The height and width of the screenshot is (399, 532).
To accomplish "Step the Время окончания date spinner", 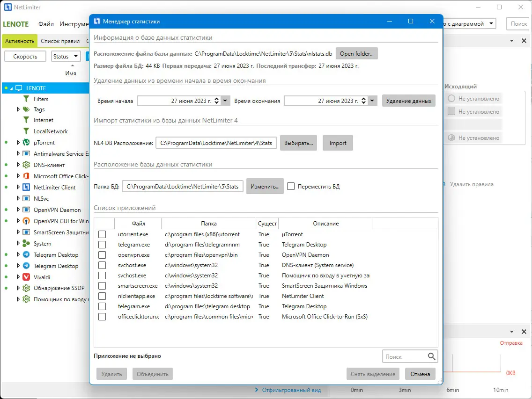I will [364, 101].
